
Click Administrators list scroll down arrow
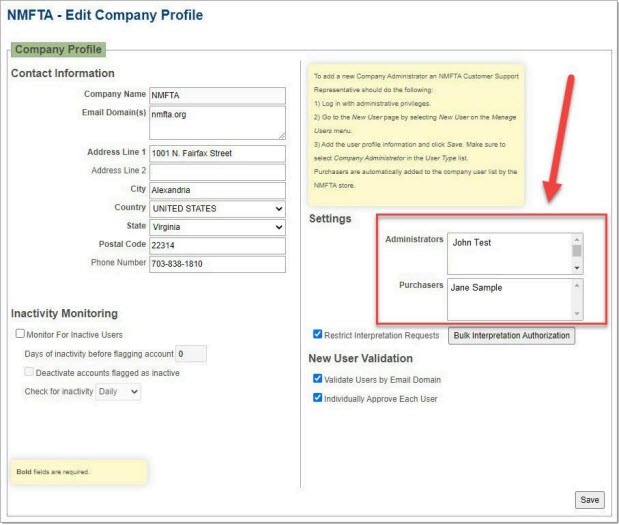[x=577, y=268]
